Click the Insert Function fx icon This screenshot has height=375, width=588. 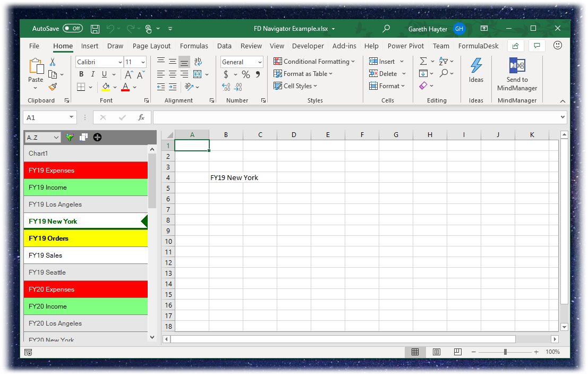141,118
